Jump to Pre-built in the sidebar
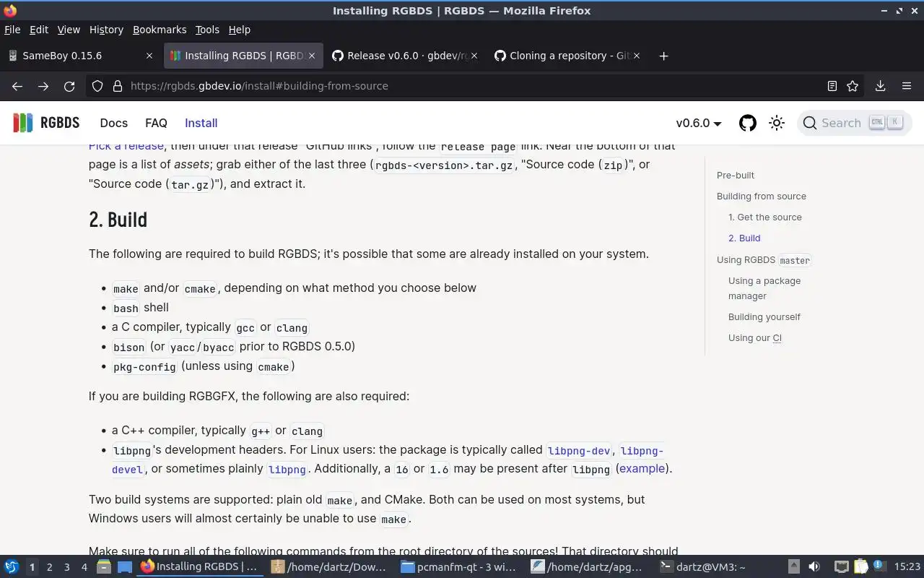The height and width of the screenshot is (578, 924). [x=736, y=175]
